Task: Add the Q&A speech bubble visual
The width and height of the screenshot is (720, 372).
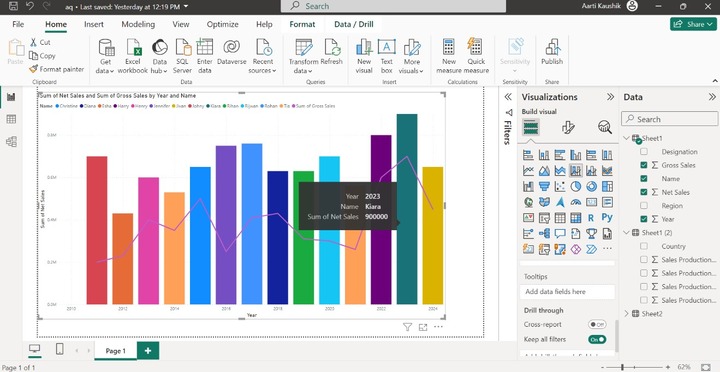Action: tap(560, 233)
